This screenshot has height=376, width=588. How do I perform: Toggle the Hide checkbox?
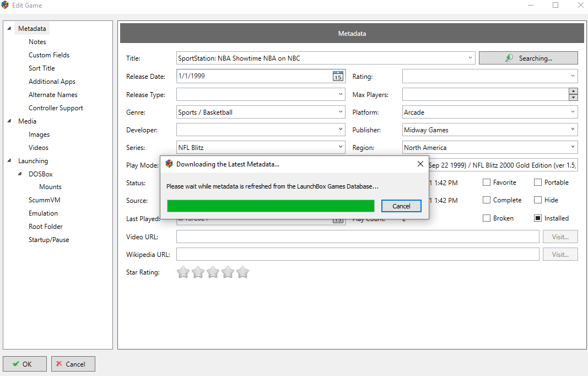(x=538, y=200)
